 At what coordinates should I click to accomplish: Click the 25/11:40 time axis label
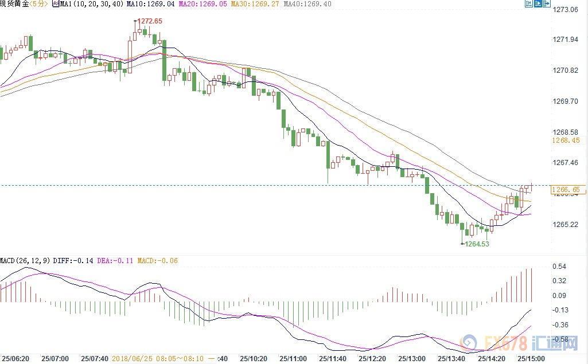tap(333, 359)
